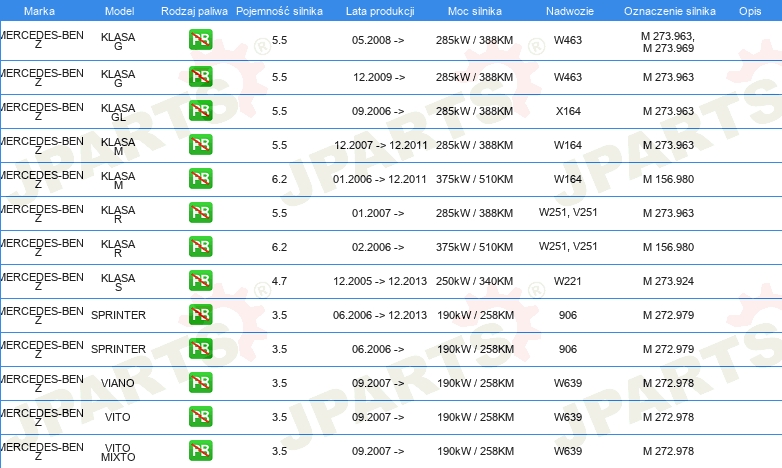Viewport: 782px width, 468px height.
Task: Click the W251, V251 body in 5.5 row
Action: (568, 212)
